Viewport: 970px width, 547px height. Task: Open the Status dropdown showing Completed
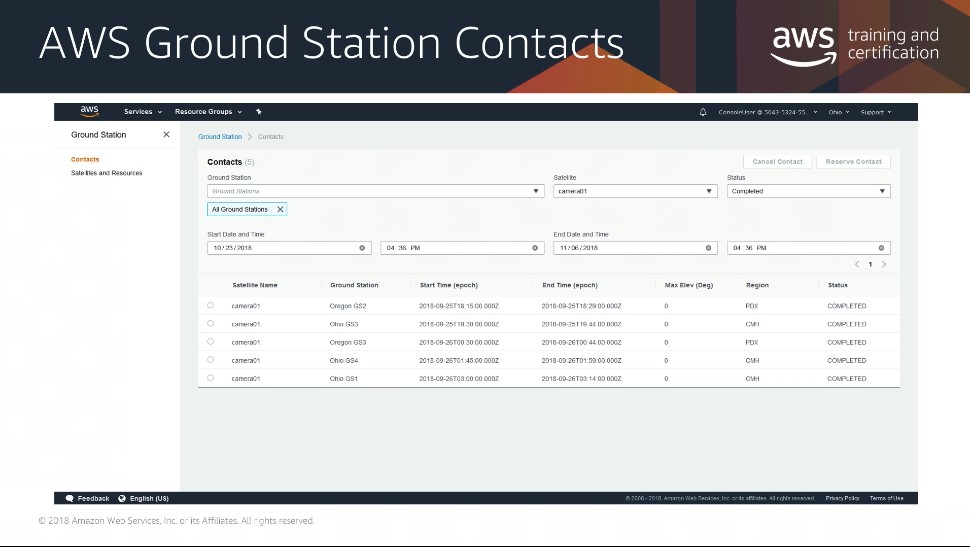point(809,191)
